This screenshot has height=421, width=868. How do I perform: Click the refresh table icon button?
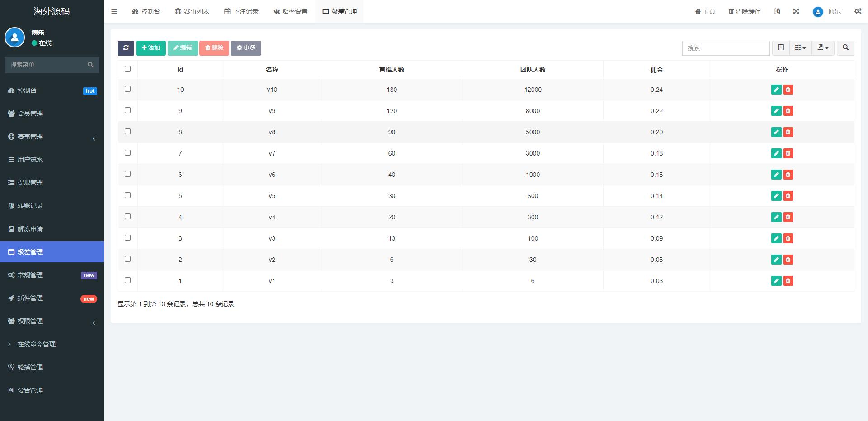tap(126, 48)
